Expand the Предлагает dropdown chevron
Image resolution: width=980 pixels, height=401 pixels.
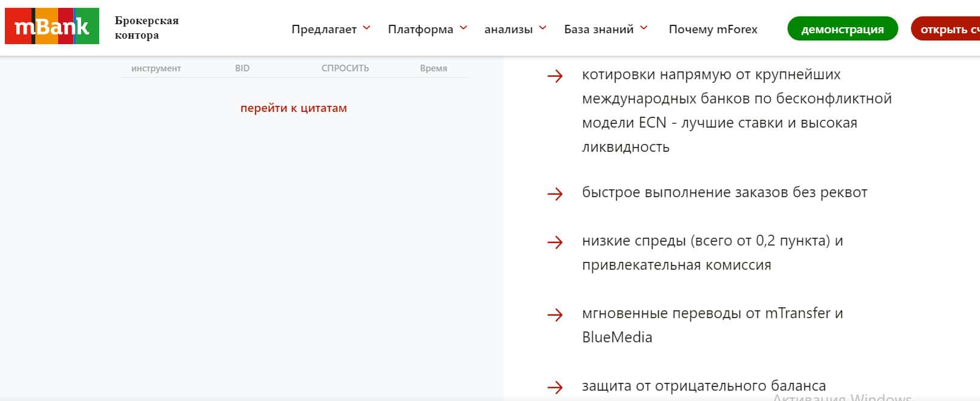(x=366, y=28)
